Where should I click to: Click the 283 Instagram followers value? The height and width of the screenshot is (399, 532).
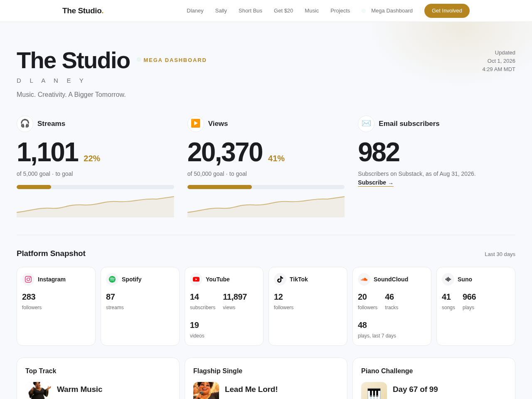[x=29, y=297]
